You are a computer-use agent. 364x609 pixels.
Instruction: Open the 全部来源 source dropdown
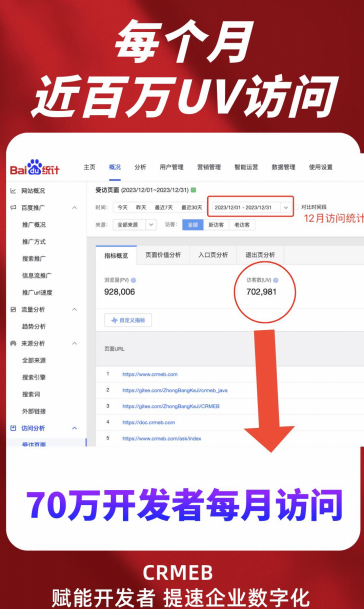click(x=135, y=224)
